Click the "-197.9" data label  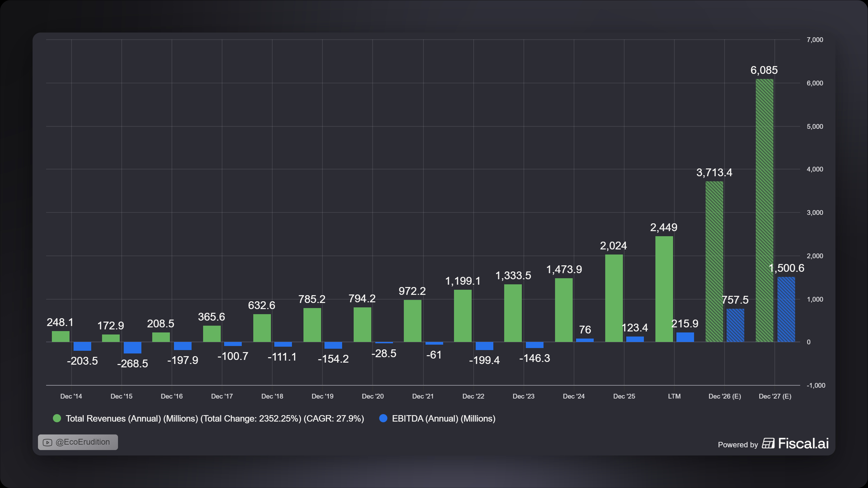click(x=183, y=360)
